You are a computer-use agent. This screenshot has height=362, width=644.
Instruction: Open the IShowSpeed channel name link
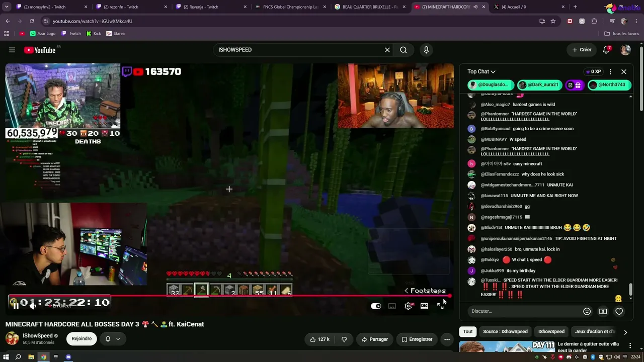click(38, 335)
